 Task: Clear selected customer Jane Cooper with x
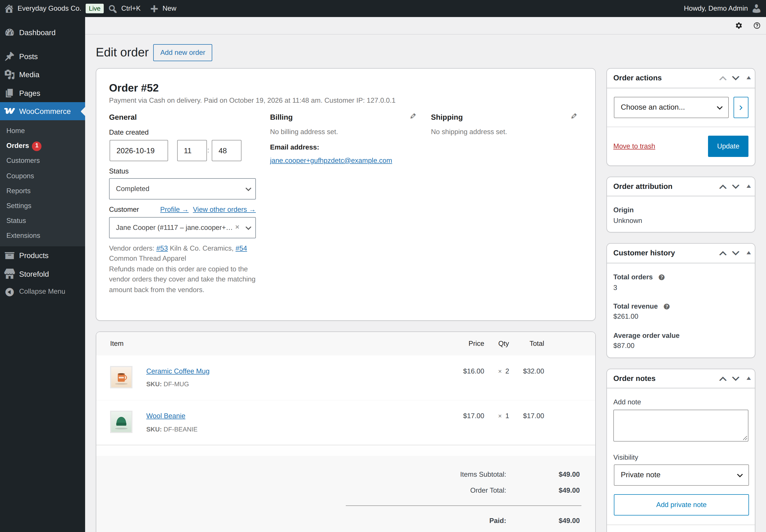tap(237, 227)
